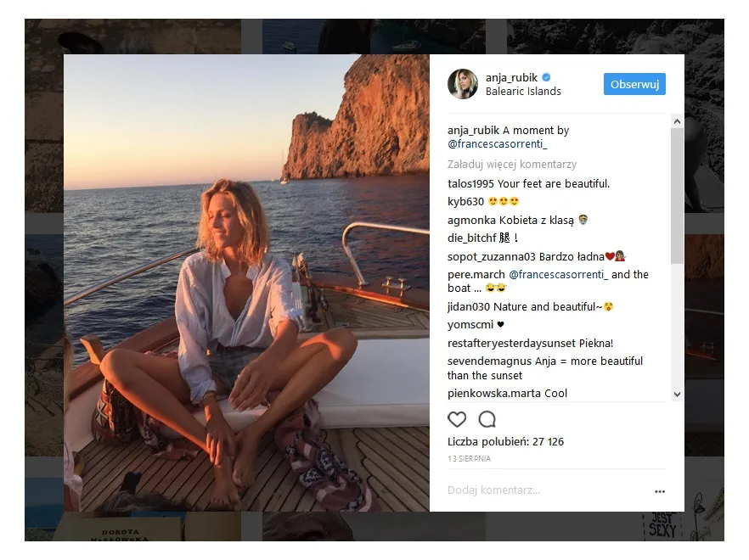
Task: Click the Obserwuj button
Action: click(x=634, y=84)
